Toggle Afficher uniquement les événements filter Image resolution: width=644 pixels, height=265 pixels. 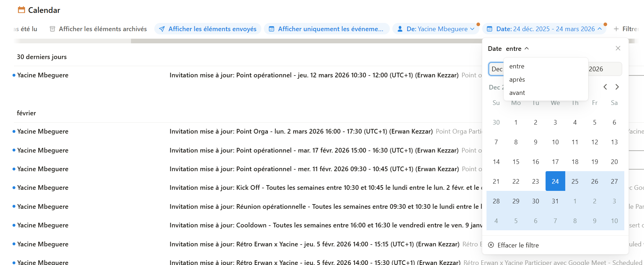coord(326,29)
